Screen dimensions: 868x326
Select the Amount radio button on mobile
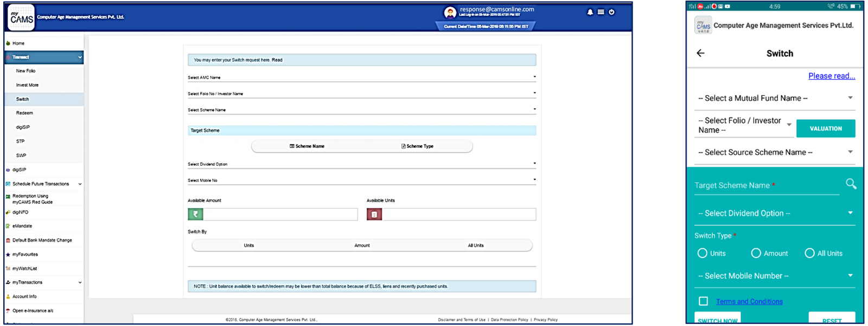[756, 253]
